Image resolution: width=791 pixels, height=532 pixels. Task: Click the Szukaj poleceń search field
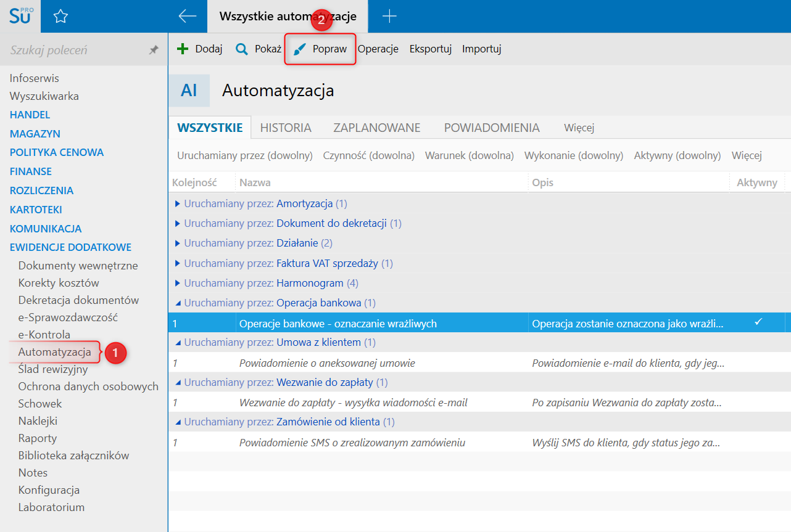point(74,50)
